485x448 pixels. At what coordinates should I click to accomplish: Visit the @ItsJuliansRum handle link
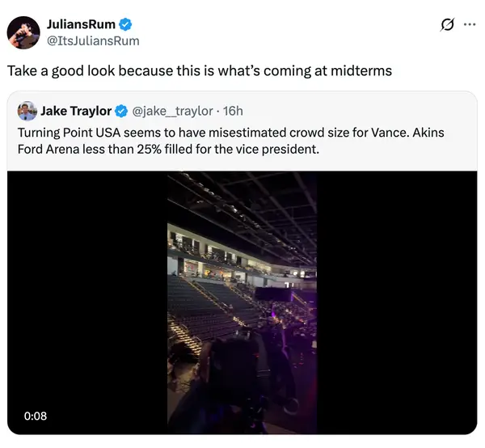93,40
